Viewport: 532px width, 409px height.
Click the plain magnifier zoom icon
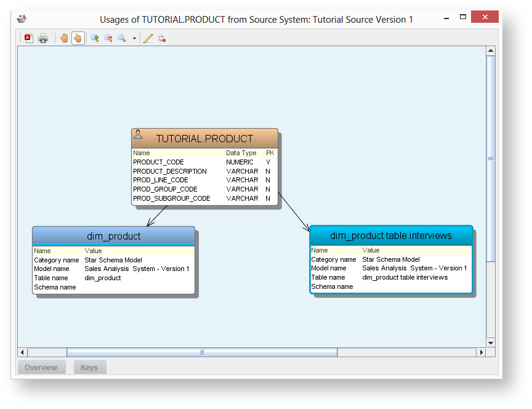coord(122,39)
